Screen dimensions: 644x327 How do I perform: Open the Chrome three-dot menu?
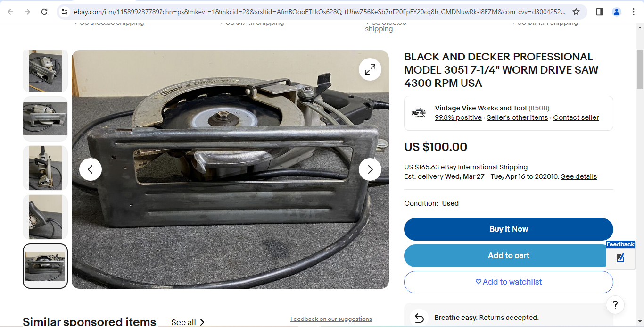point(634,12)
